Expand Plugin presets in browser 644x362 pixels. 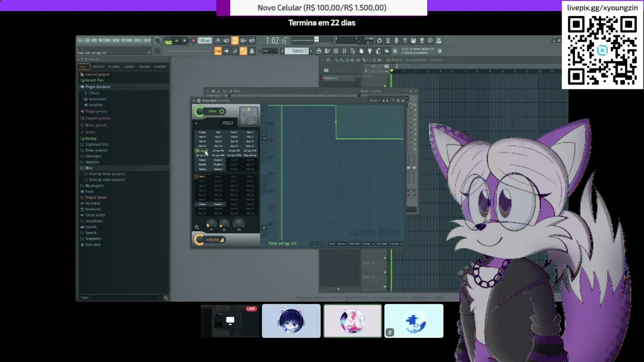(97, 112)
